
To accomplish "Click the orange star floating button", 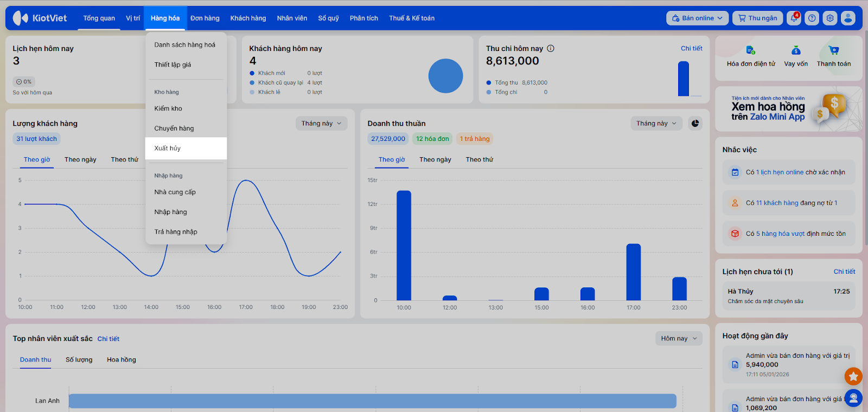I will [x=853, y=376].
